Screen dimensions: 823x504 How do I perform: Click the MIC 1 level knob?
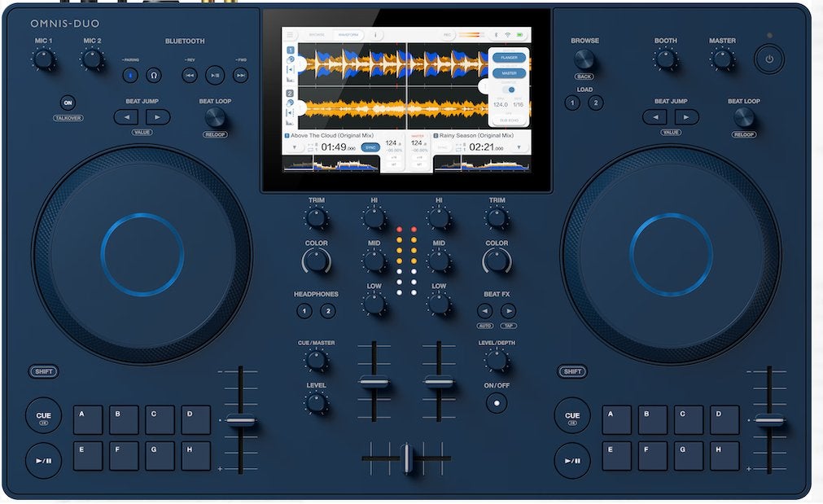pos(44,59)
